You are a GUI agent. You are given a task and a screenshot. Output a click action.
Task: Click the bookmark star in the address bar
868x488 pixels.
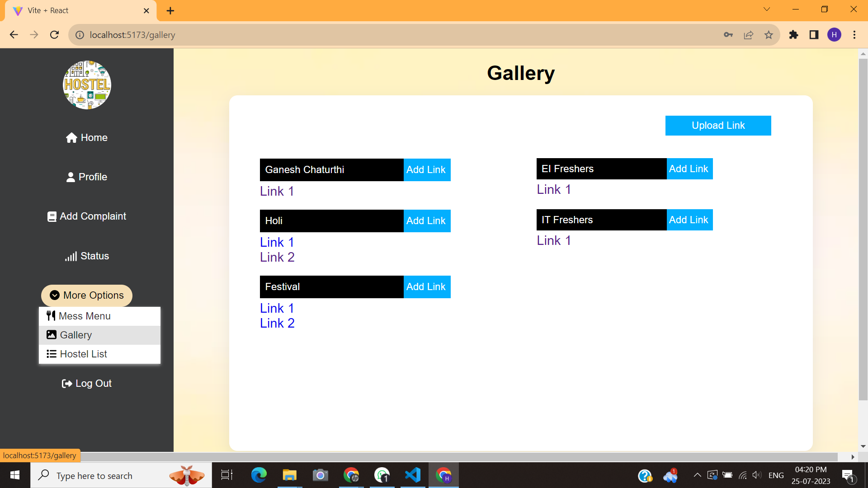tap(769, 35)
